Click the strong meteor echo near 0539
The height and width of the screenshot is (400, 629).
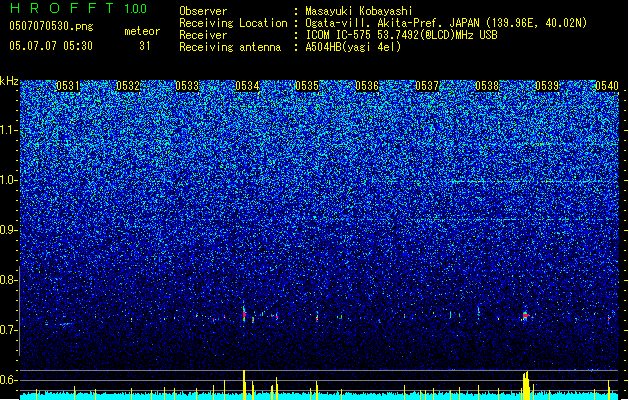(526, 315)
